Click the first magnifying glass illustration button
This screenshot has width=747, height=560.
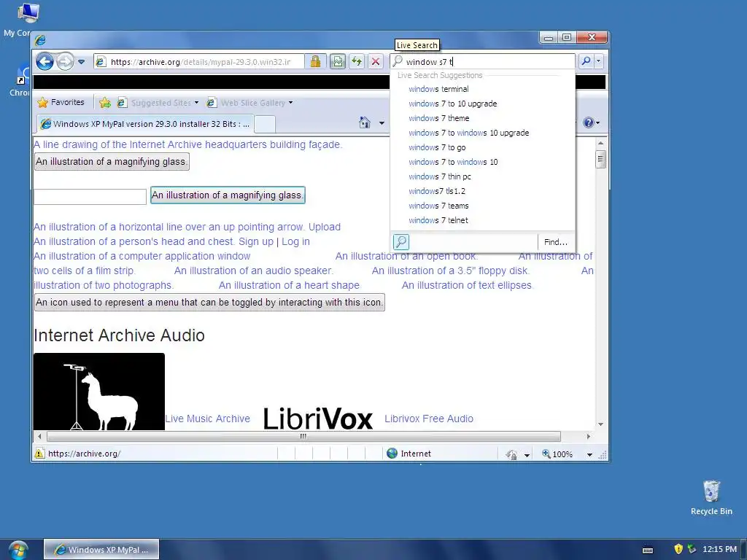click(x=112, y=161)
